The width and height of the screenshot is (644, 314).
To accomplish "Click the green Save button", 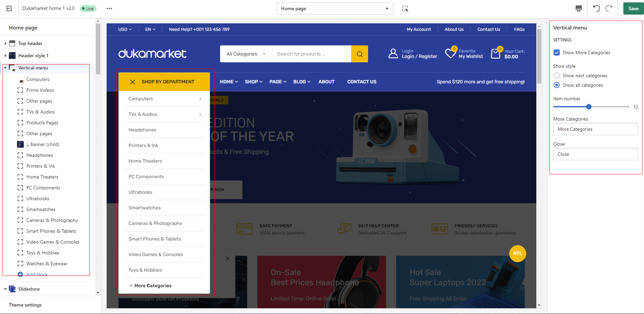I will pyautogui.click(x=633, y=8).
